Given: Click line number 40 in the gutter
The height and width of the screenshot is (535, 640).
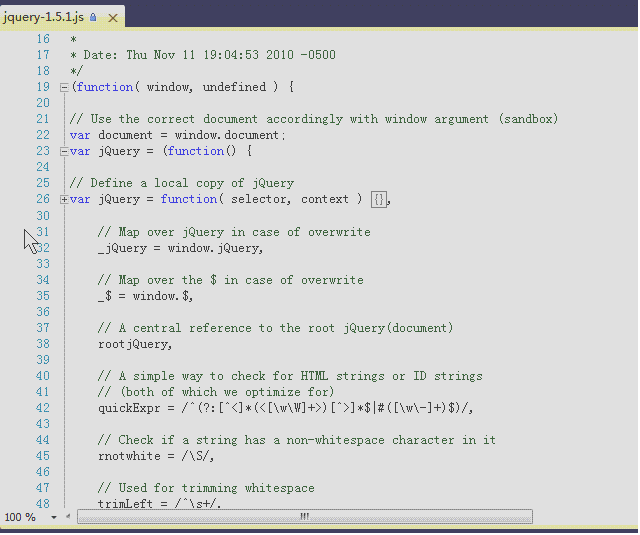Looking at the screenshot, I should 43,376.
